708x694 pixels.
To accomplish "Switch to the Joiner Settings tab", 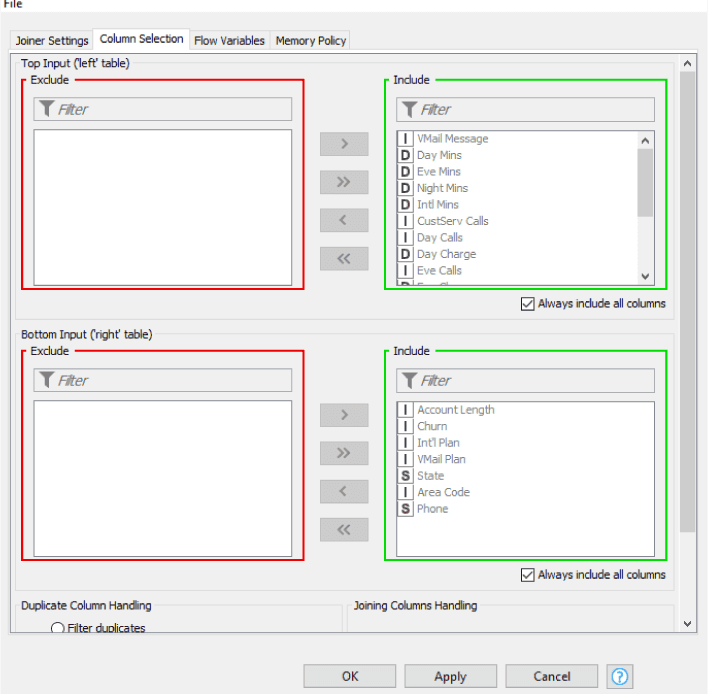I will [x=52, y=41].
